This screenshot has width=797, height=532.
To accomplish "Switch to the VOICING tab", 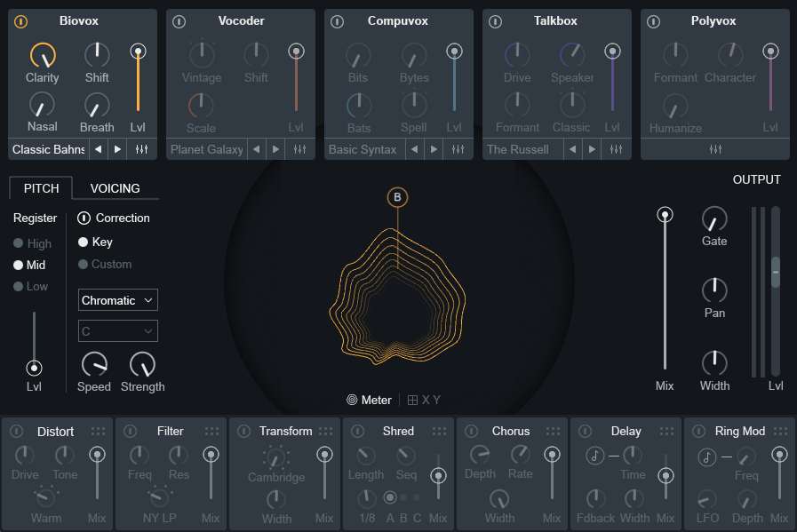I will [x=115, y=188].
